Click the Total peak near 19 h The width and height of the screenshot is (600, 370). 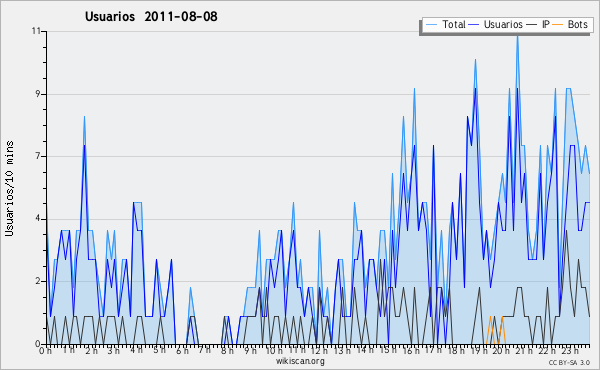point(475,60)
